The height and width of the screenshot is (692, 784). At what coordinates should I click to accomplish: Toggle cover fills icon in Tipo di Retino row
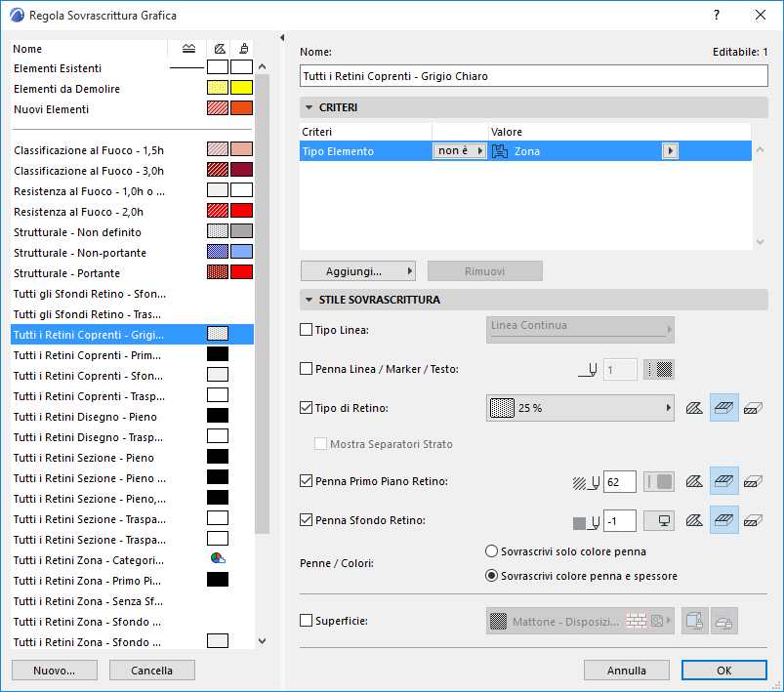pos(724,408)
